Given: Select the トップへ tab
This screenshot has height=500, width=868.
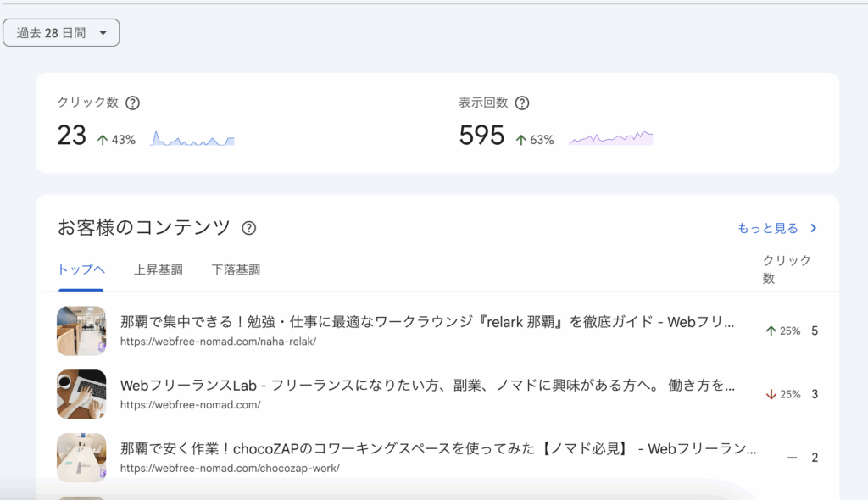Looking at the screenshot, I should 81,269.
